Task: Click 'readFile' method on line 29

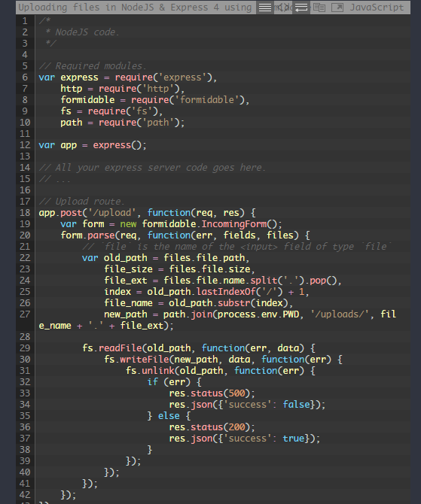Action: click(x=120, y=348)
